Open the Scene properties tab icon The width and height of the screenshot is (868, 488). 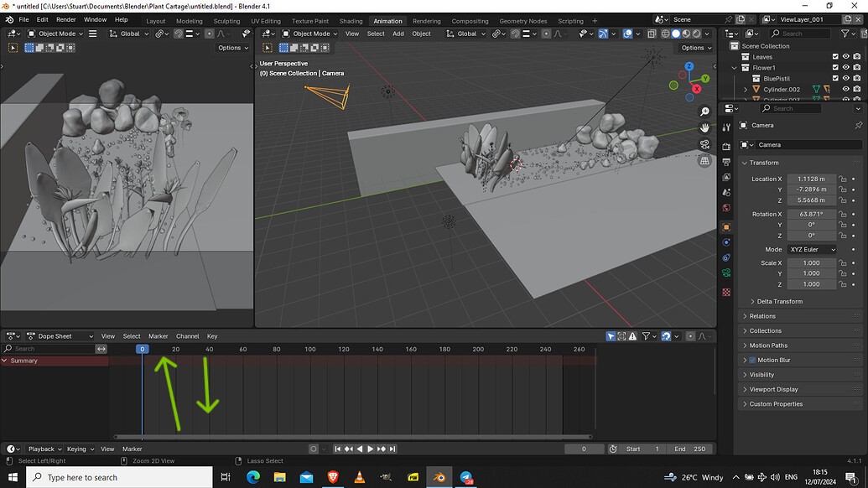(726, 193)
